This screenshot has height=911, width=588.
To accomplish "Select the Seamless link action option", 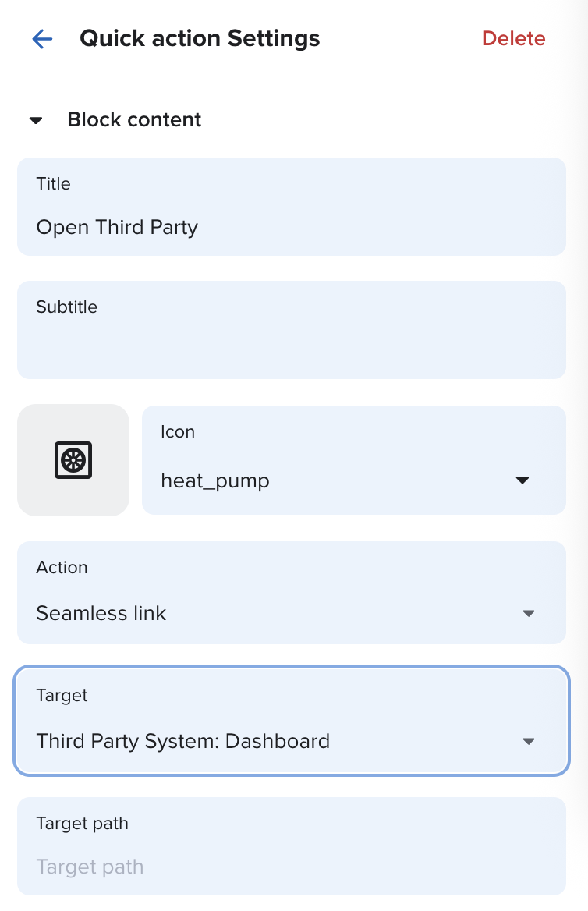I will (x=101, y=613).
